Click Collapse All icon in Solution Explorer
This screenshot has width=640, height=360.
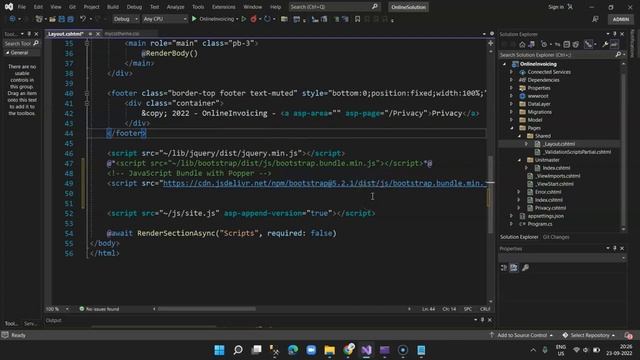[567, 44]
